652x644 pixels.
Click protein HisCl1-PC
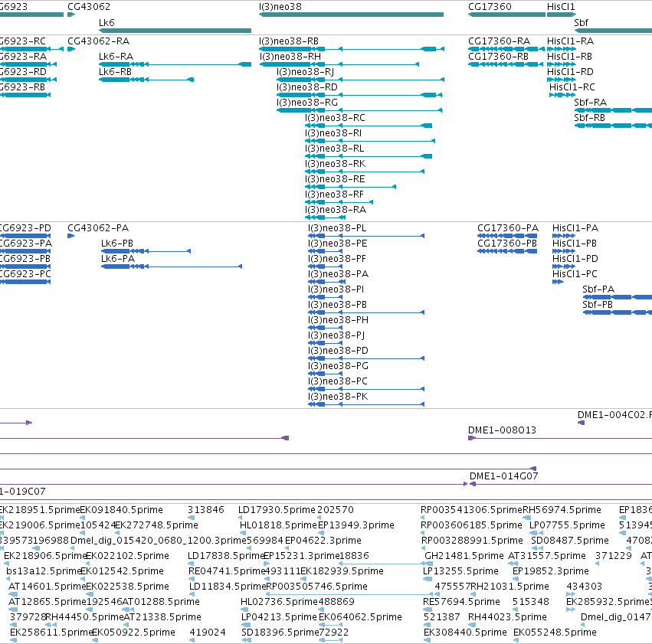pos(575,274)
